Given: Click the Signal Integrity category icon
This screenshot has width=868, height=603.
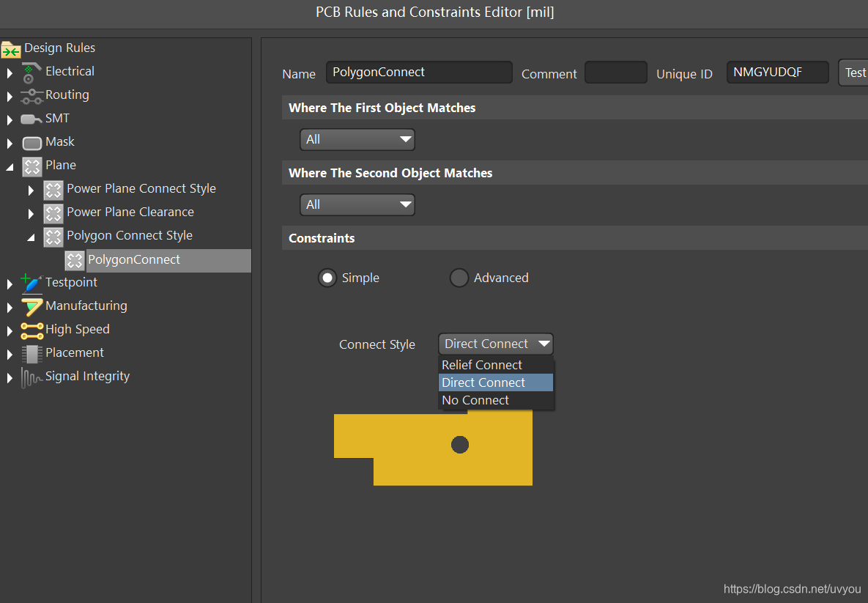Looking at the screenshot, I should tap(31, 377).
